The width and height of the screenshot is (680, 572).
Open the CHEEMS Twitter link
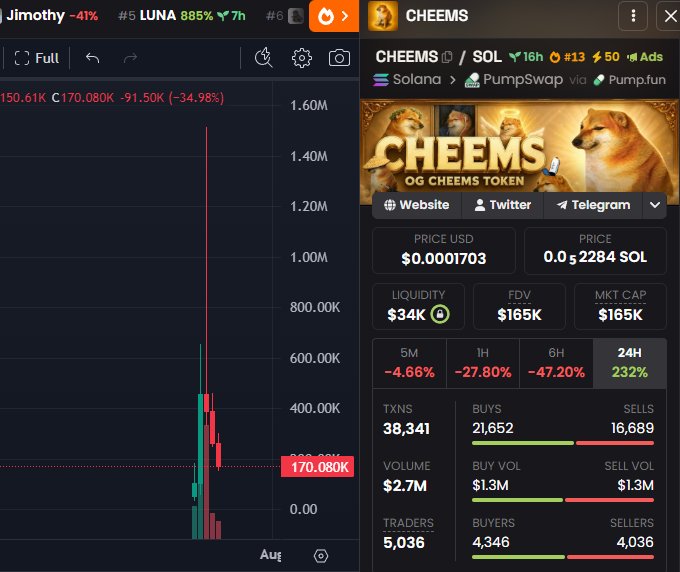503,205
